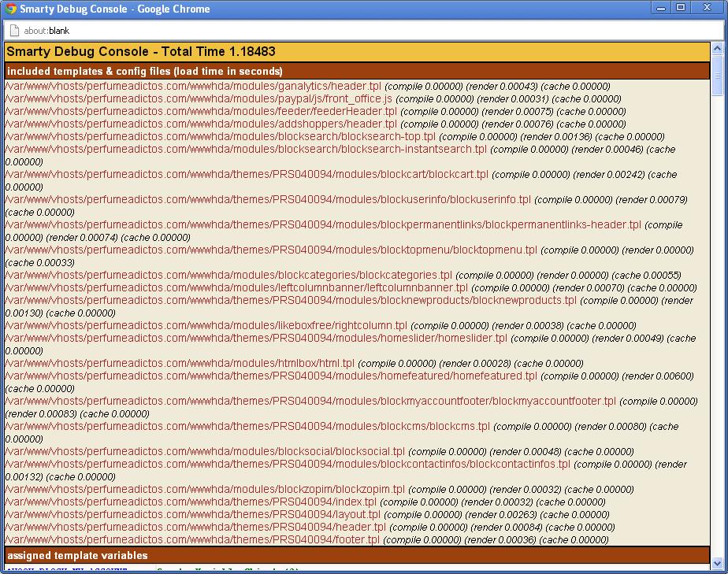Click '(render 0.00136)' for blocksearch-top.tpl
This screenshot has height=574, width=728.
coord(556,137)
